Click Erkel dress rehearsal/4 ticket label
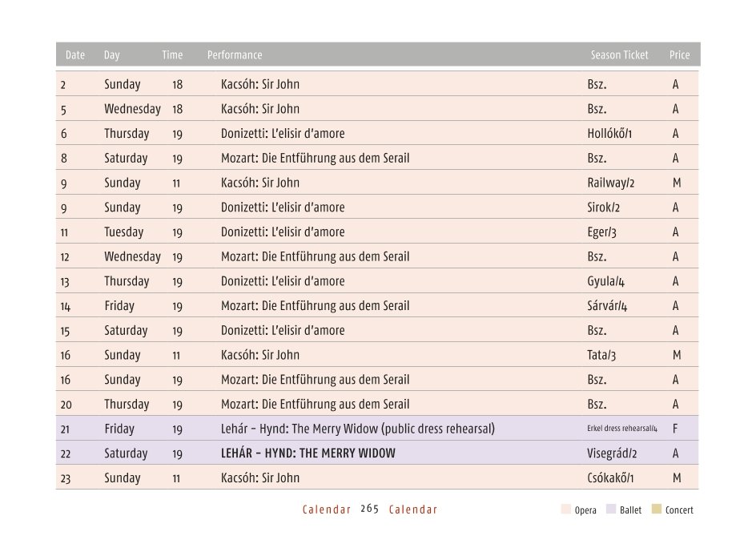756x544 pixels. pos(622,429)
